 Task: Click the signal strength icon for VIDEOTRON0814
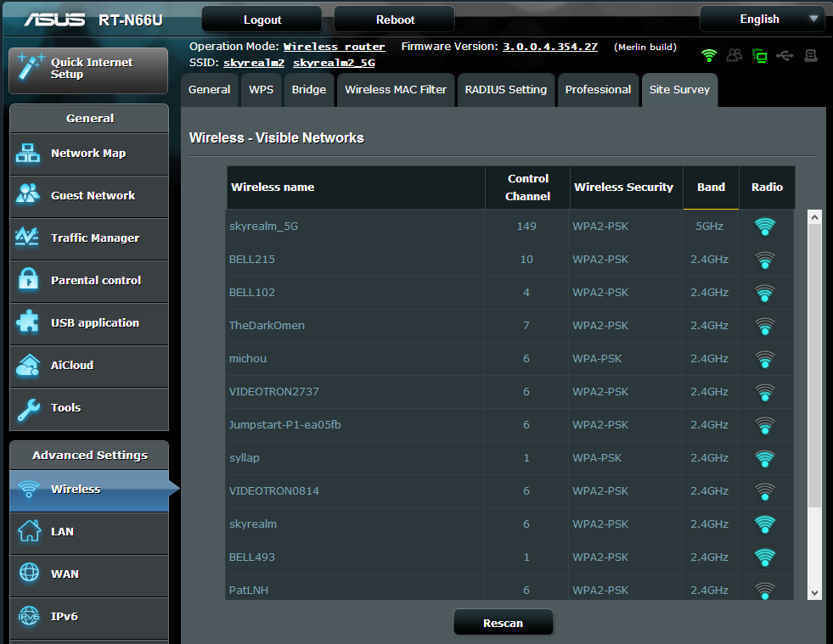[x=765, y=491]
